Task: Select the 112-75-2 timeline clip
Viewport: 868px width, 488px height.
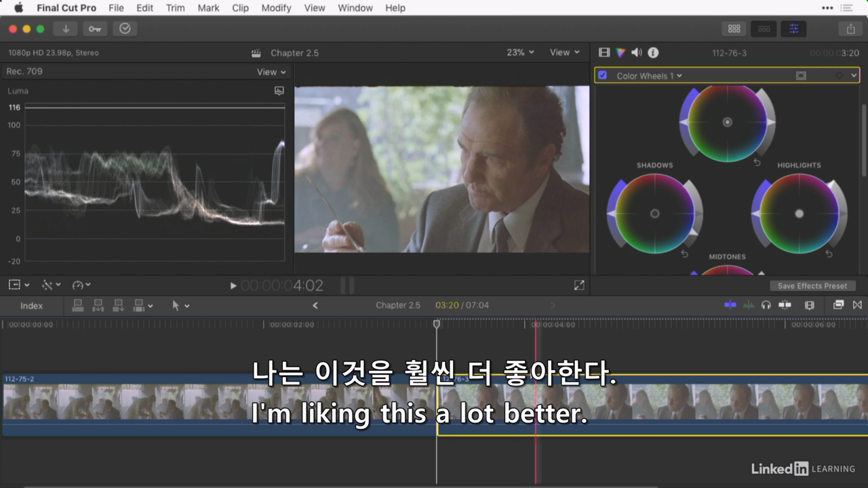Action: tap(218, 405)
